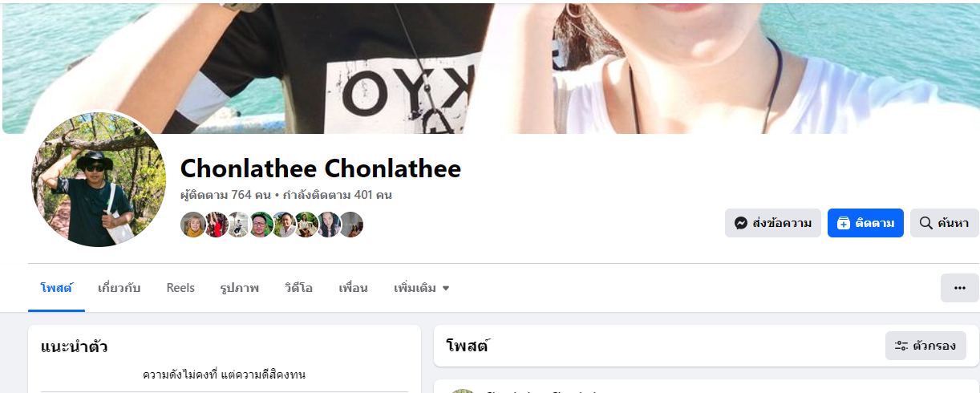
Task: Expand the เพิ่มเติม dropdown tab
Action: (422, 288)
